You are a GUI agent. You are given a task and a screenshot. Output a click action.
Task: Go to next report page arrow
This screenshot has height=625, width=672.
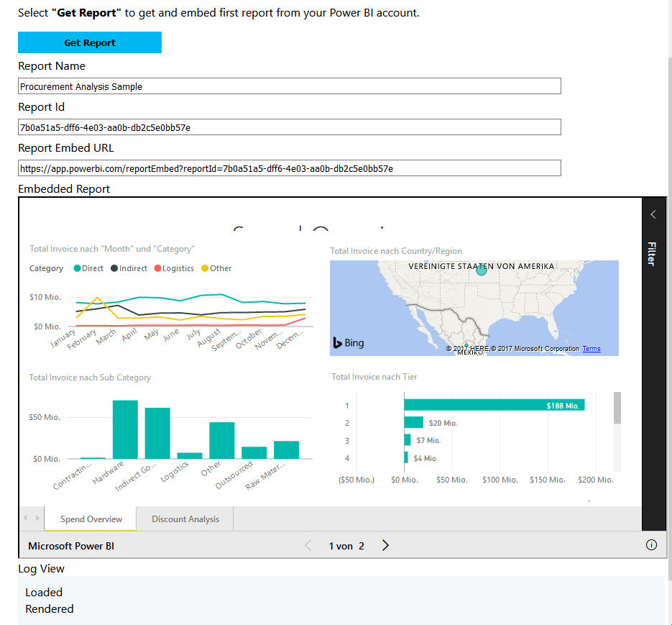click(385, 545)
